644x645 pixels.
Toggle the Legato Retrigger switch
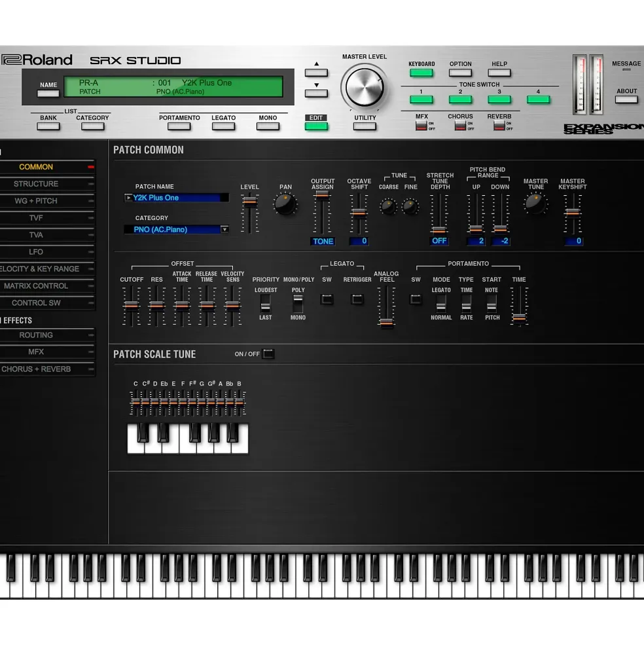click(357, 299)
